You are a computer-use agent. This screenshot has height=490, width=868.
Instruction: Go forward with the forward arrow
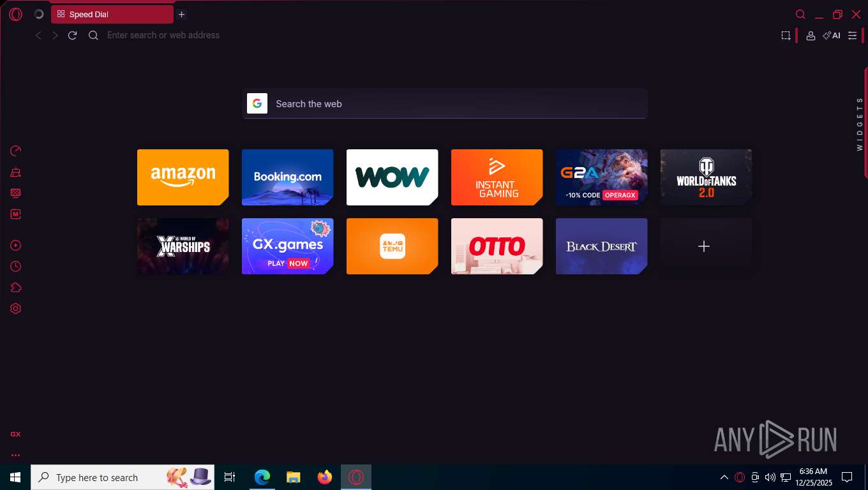55,35
